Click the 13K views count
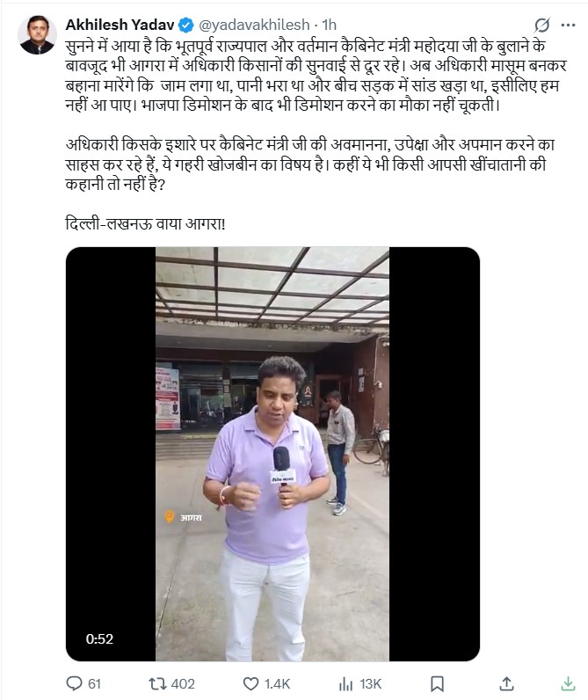This screenshot has height=700, width=588. (x=370, y=684)
